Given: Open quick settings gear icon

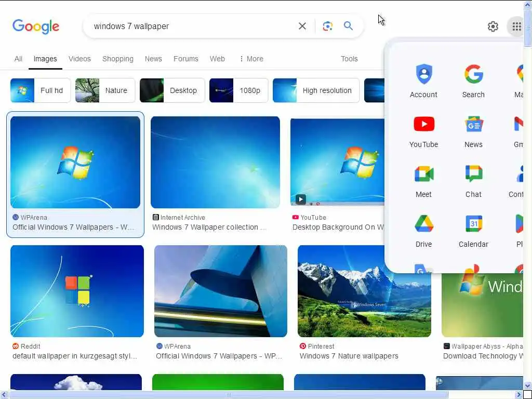Looking at the screenshot, I should click(493, 26).
